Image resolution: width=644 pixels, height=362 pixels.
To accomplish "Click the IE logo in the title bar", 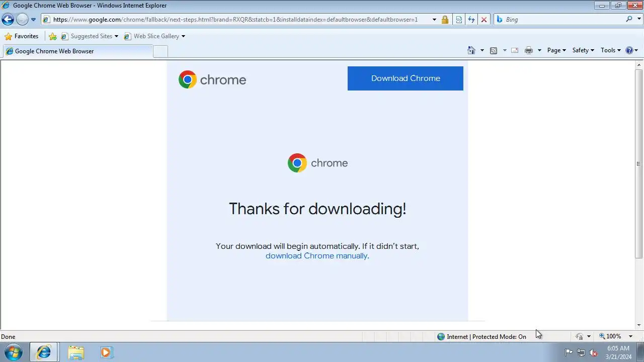I will point(6,6).
